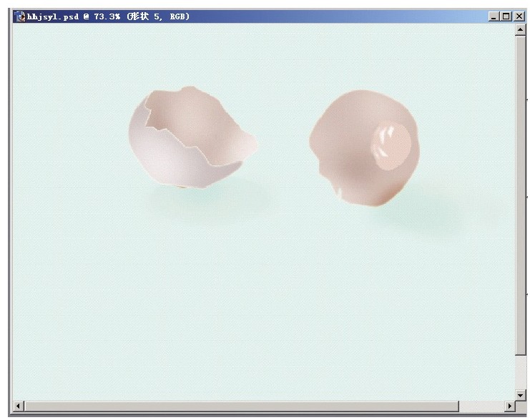
Task: Click the vertical scrollbar up arrow
Action: [x=520, y=30]
